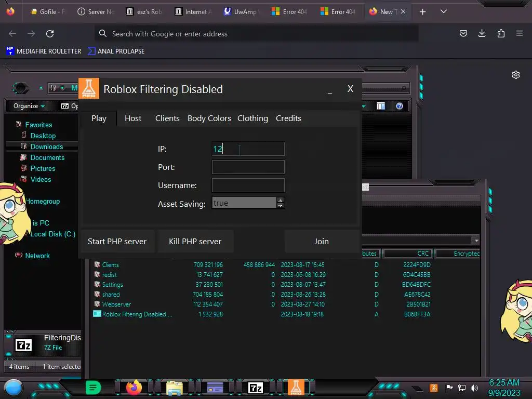This screenshot has width=532, height=399.
Task: Click the address search bar
Action: [x=256, y=34]
